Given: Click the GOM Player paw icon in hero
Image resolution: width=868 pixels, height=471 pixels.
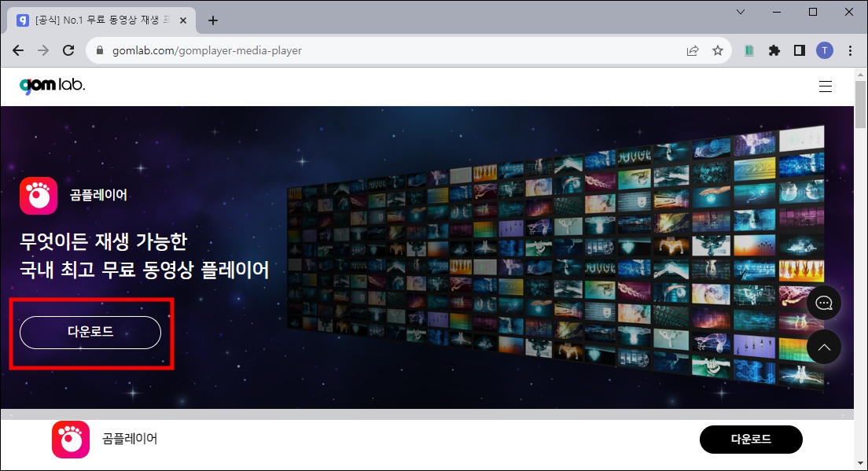Looking at the screenshot, I should coord(39,195).
